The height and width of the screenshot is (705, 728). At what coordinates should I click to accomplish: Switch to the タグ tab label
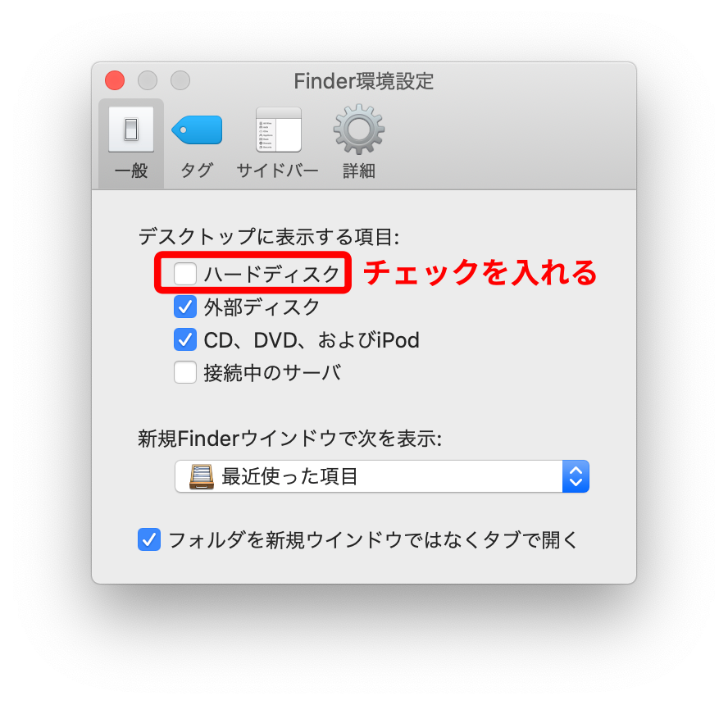click(x=197, y=171)
